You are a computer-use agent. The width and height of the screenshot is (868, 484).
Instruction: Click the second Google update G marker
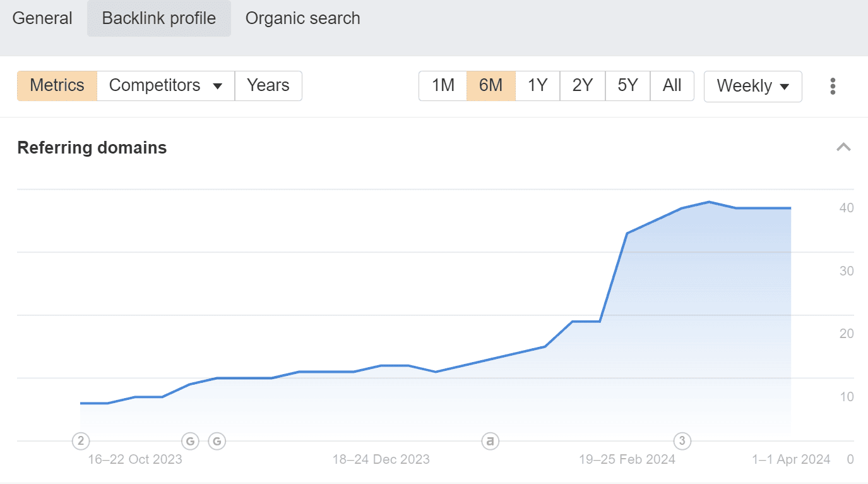(217, 440)
